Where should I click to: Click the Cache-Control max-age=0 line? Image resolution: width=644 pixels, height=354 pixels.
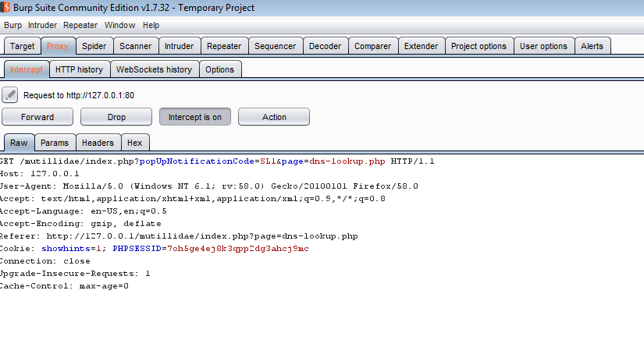pyautogui.click(x=65, y=286)
